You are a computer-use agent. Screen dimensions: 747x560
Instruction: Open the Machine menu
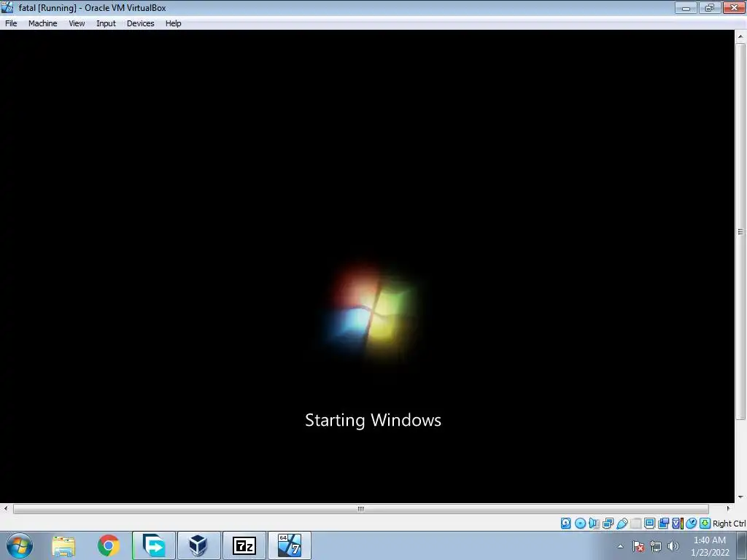(x=42, y=23)
